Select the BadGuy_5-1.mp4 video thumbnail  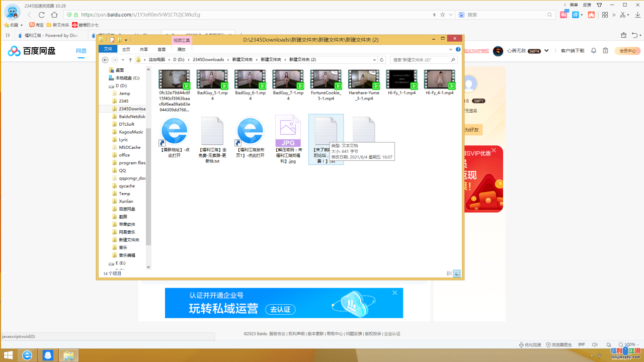pyautogui.click(x=212, y=79)
